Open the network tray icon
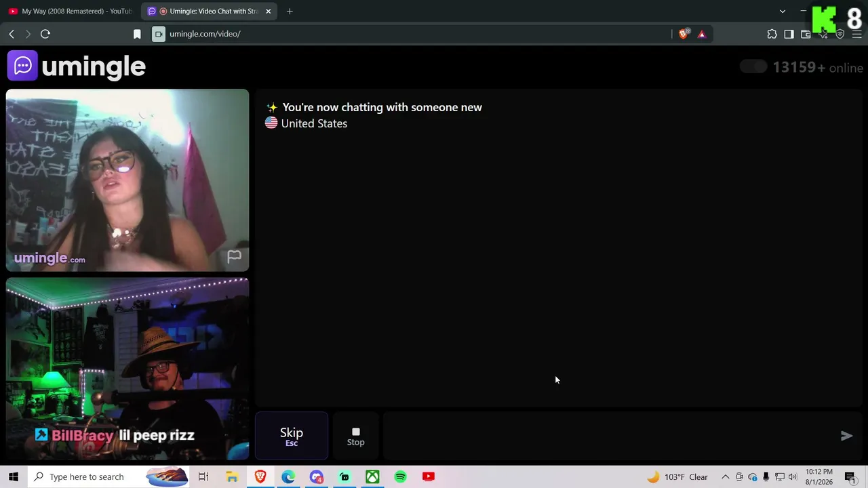Viewport: 868px width, 488px height. (x=780, y=476)
